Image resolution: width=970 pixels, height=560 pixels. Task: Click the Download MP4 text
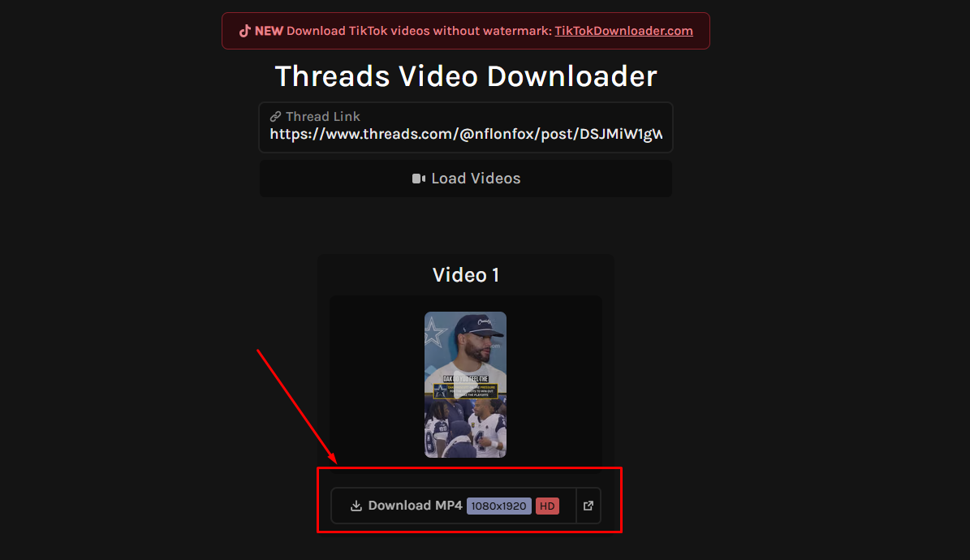[x=415, y=506]
